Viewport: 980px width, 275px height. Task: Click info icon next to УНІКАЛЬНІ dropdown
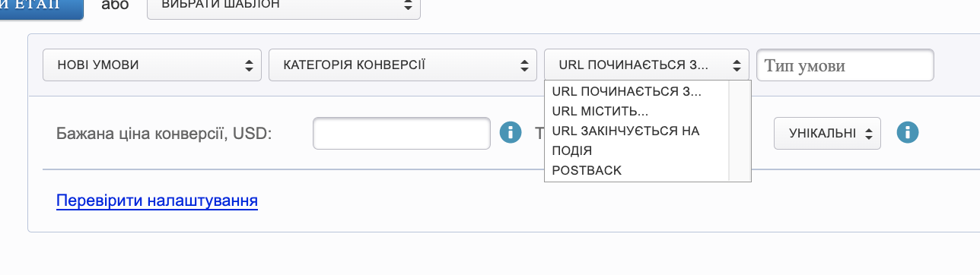(907, 133)
